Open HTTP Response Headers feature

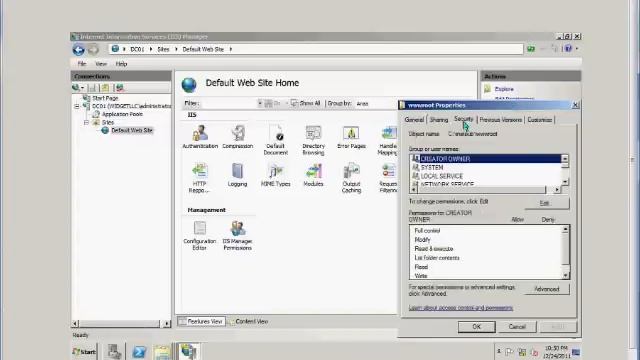pos(200,178)
